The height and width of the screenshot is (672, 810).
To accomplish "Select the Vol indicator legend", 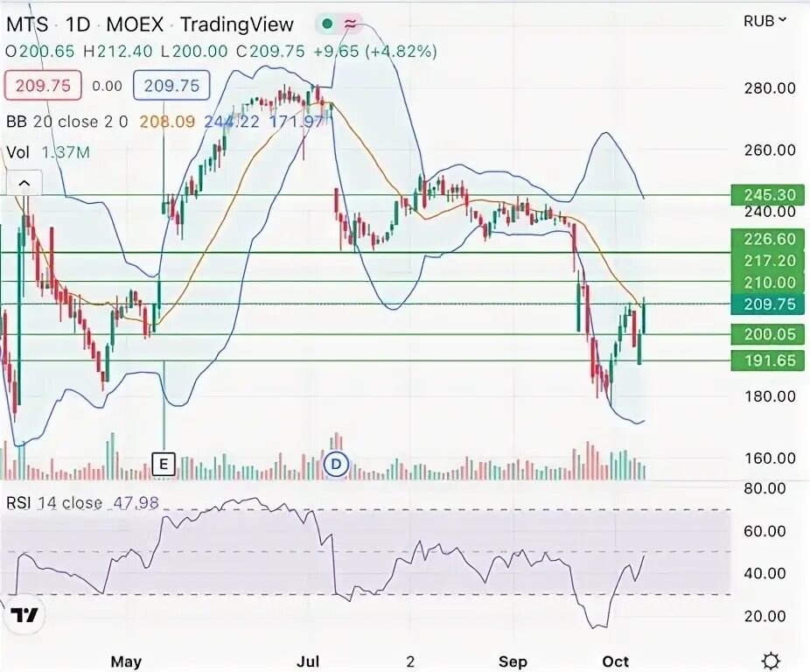I will click(18, 152).
